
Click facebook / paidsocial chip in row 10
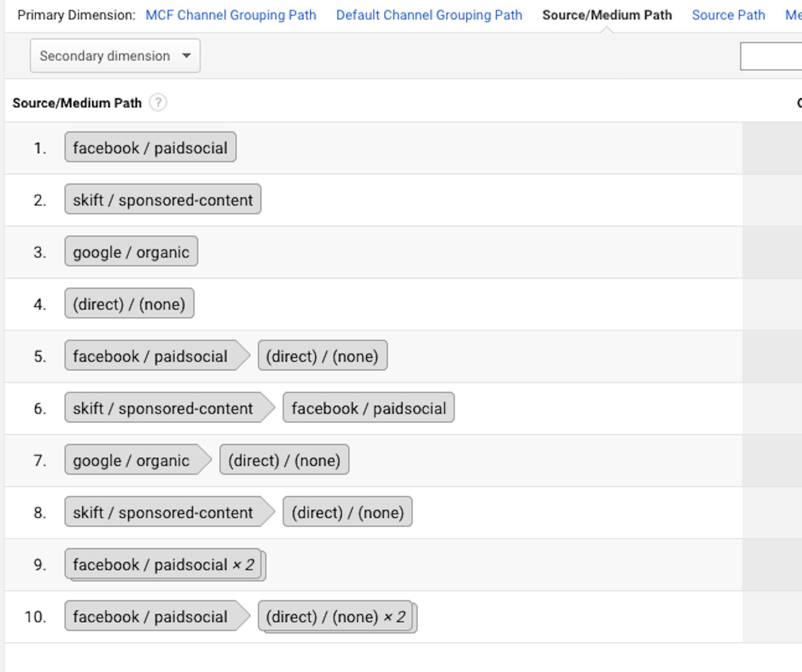157,616
